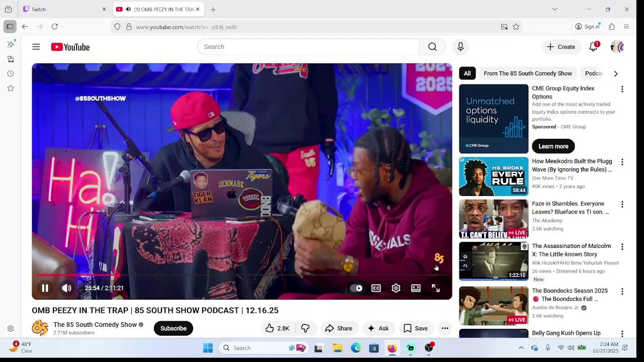Click the YouTube search magnifier button

(432, 47)
